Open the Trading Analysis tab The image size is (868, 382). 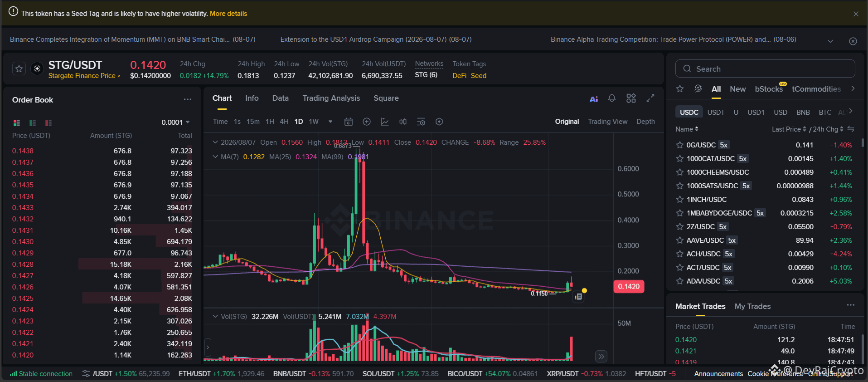click(331, 98)
